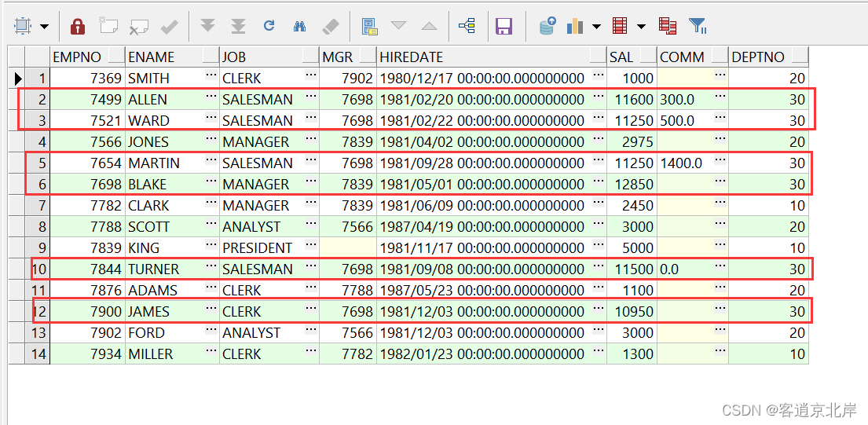Click the post changes checkmark icon
868x425 pixels.
(168, 26)
